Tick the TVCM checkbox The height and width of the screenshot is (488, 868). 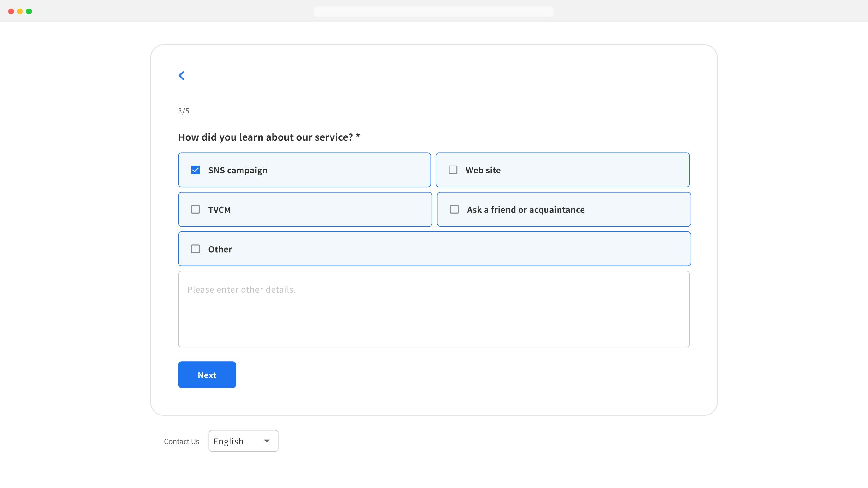point(196,209)
